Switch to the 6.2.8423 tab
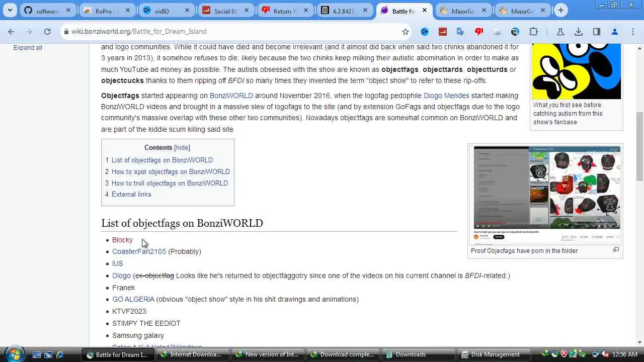Screen dimensions: 644x362 [x=345, y=11]
